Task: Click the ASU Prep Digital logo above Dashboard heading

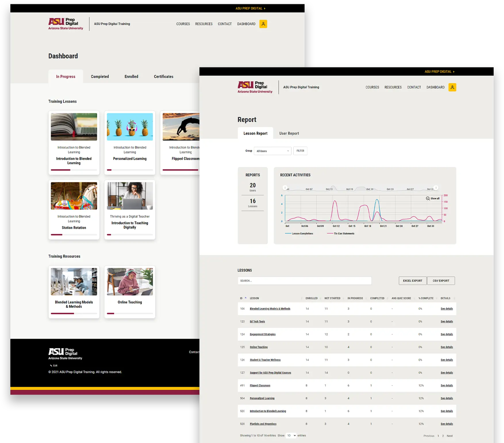Action: (66, 24)
